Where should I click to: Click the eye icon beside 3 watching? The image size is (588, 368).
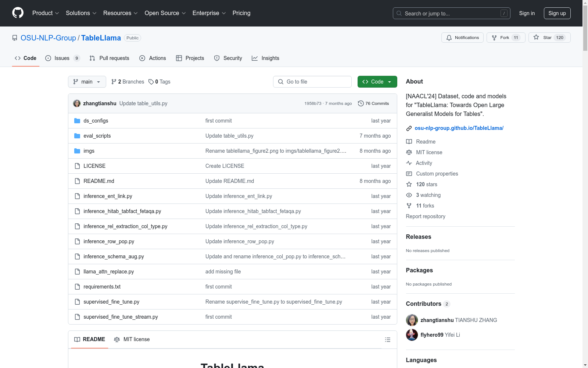409,195
